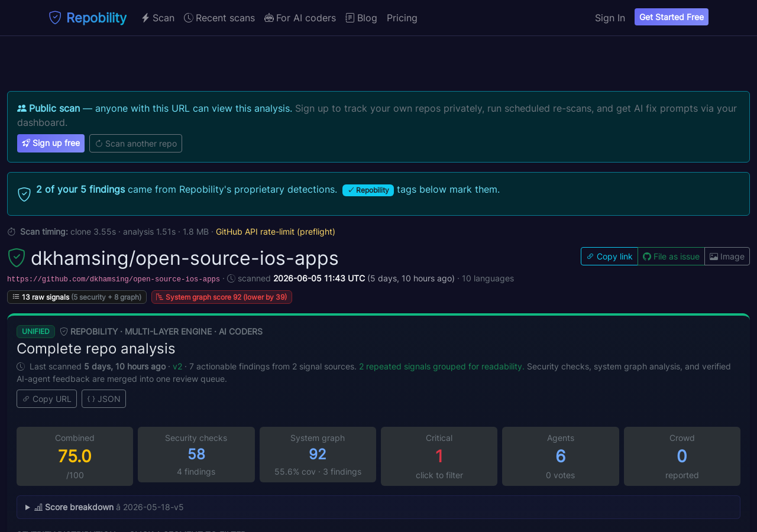Click the System graph 92 card

(318, 455)
